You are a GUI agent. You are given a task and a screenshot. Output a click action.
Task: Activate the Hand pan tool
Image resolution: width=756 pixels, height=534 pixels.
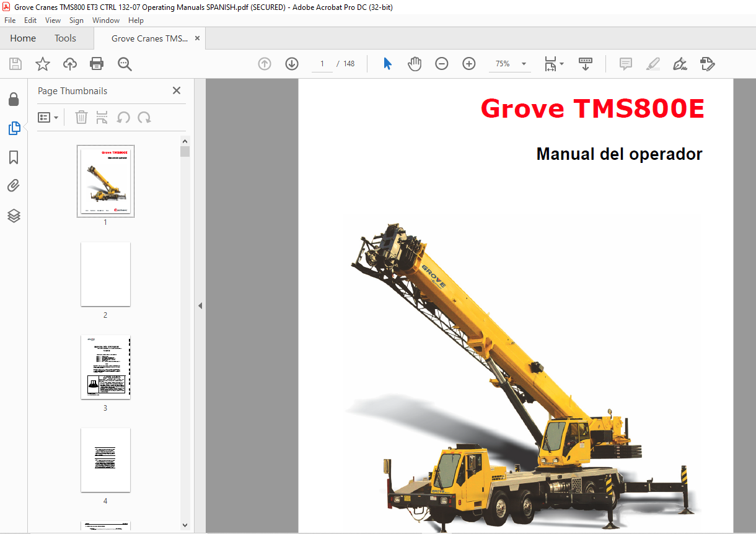point(415,64)
